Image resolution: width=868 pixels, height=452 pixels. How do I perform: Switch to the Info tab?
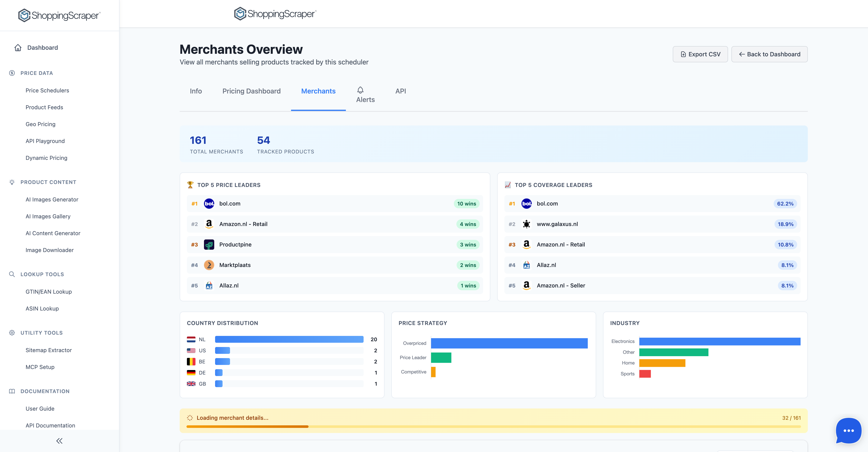196,91
